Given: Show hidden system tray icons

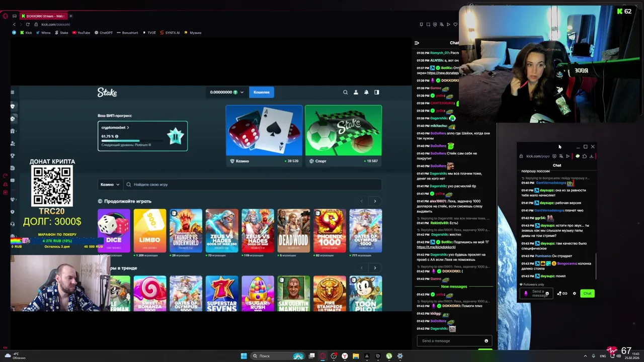Looking at the screenshot, I should tap(585, 356).
